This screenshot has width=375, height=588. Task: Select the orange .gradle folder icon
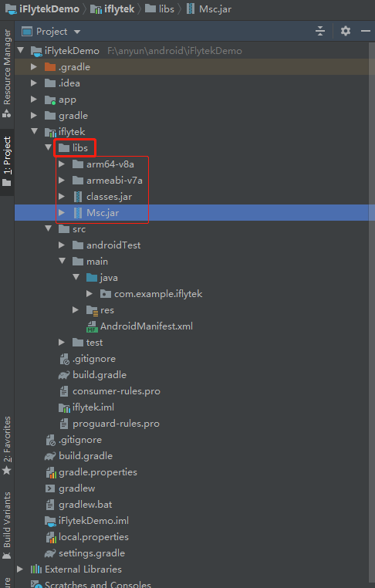point(50,67)
